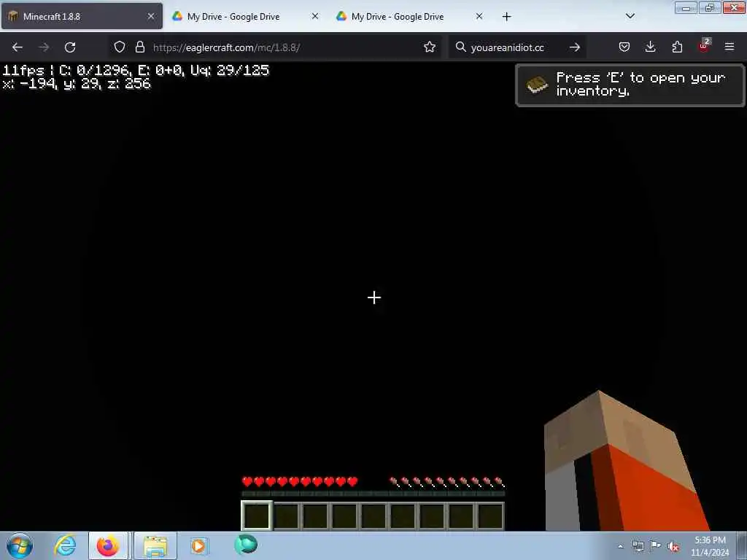Screen dimensions: 747x560
Task: Submit search with the arrow button
Action: tap(575, 47)
